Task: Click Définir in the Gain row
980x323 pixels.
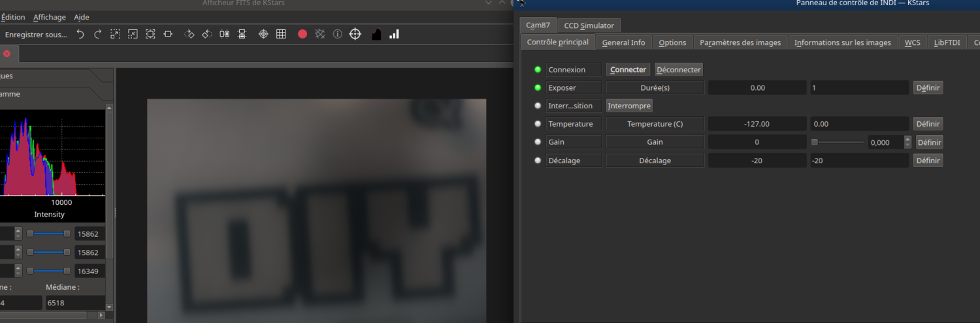Action: point(930,142)
